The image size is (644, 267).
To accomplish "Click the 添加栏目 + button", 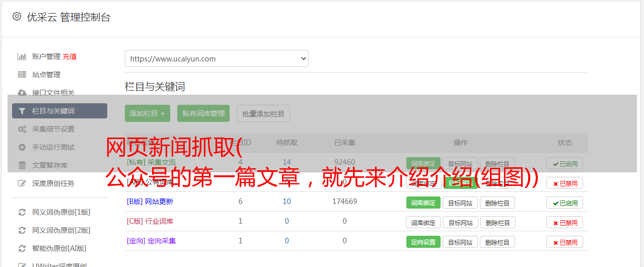I will (x=148, y=113).
